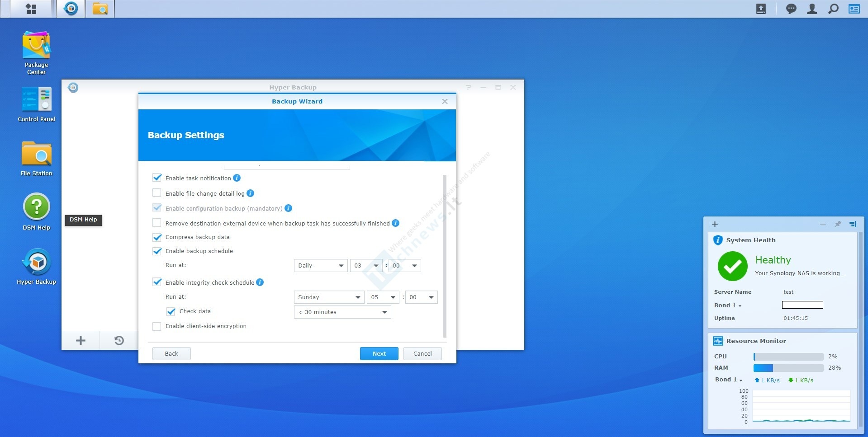Switch to Hyper Backup taskbar icon
The height and width of the screenshot is (437, 868).
[71, 9]
